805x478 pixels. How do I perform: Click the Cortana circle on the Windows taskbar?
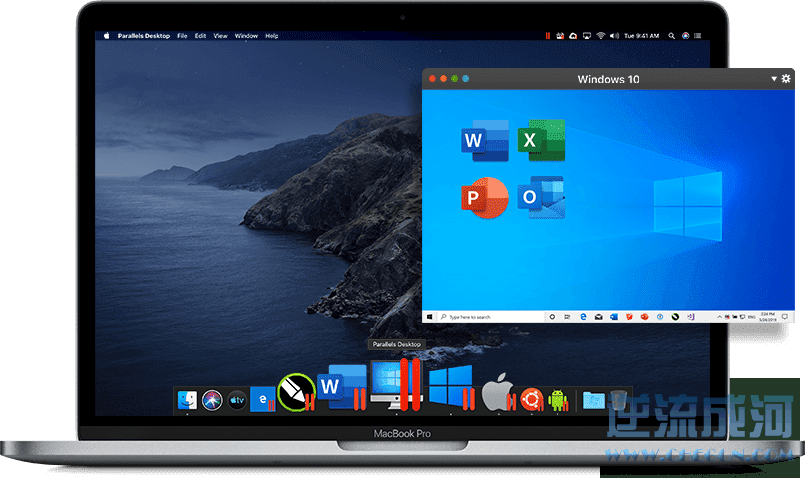click(552, 317)
